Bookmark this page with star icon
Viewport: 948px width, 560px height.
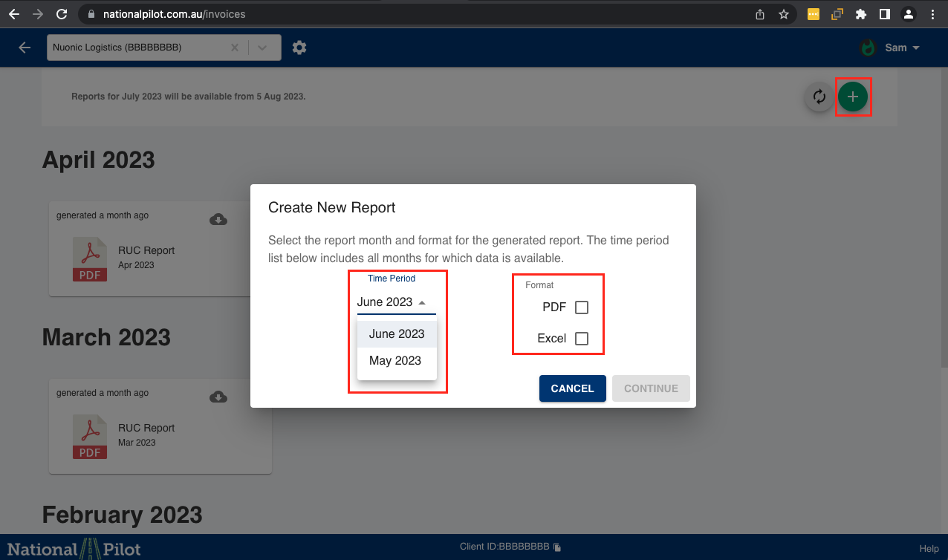783,14
